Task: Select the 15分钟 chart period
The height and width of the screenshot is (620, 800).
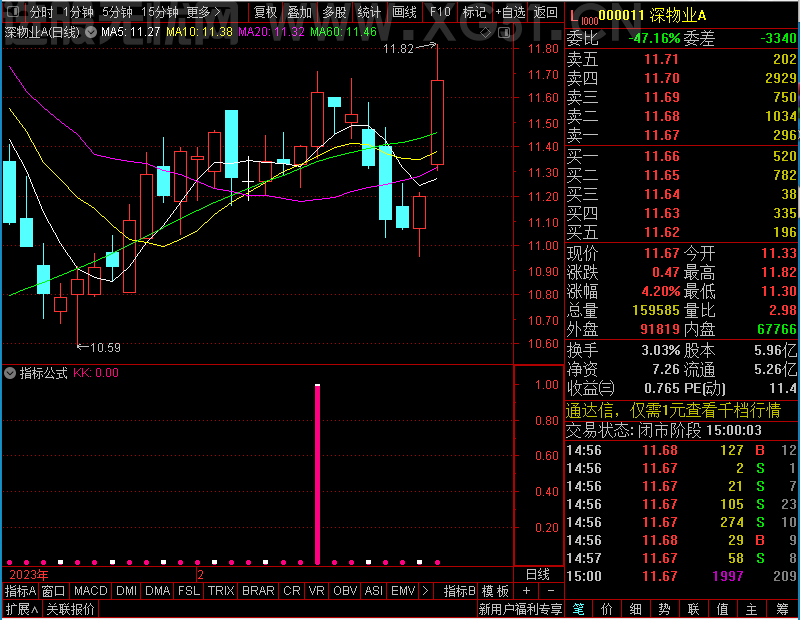Action: [160, 12]
